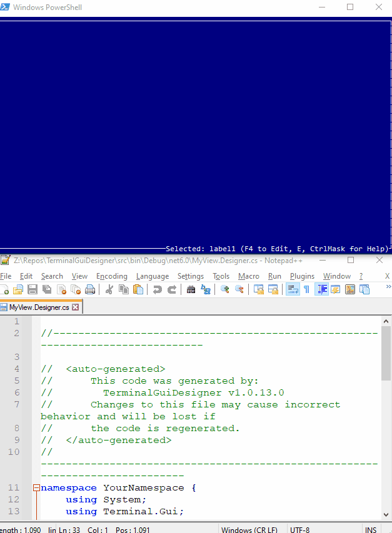Click the 'Selected: label1' status text in PowerShell

(200, 249)
